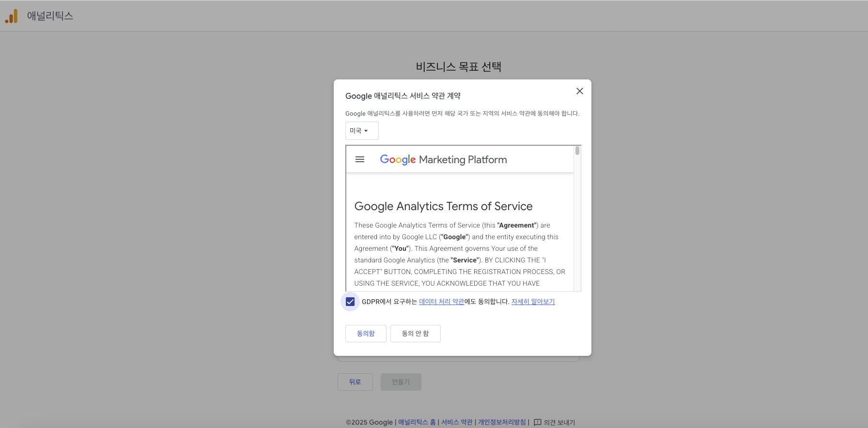The height and width of the screenshot is (428, 868).
Task: Open the hamburger menu in Marketing Platform header
Action: pyautogui.click(x=360, y=159)
